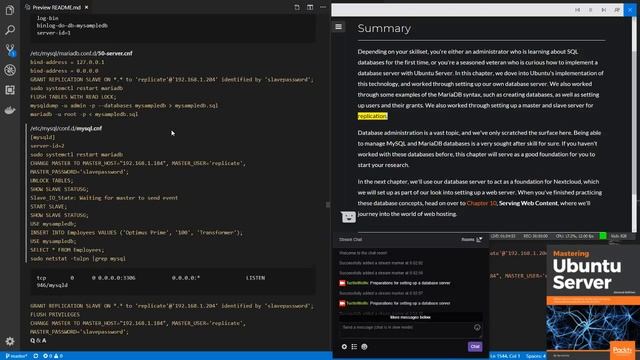Click the Split Editor icon

point(310,7)
